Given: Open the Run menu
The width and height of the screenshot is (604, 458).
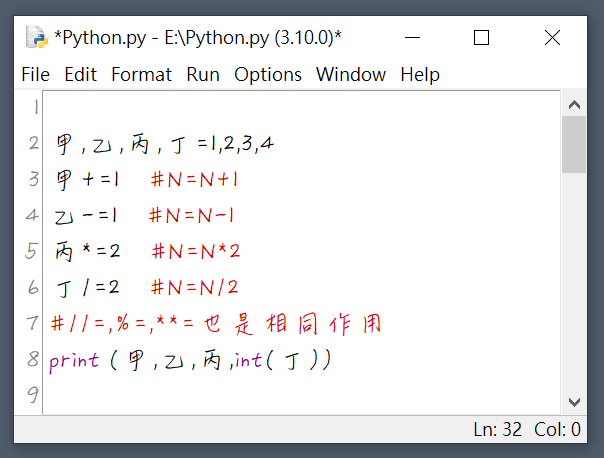Looking at the screenshot, I should click(203, 74).
